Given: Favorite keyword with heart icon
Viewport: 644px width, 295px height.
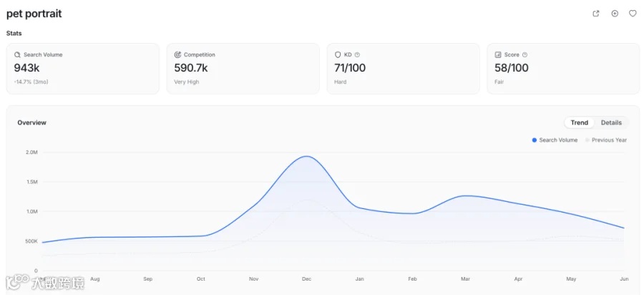Looking at the screenshot, I should tap(633, 14).
